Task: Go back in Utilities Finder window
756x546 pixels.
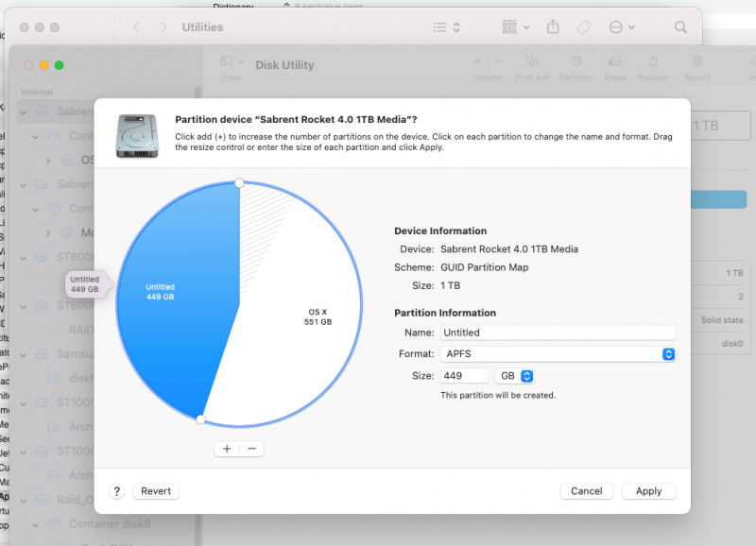Action: (136, 27)
